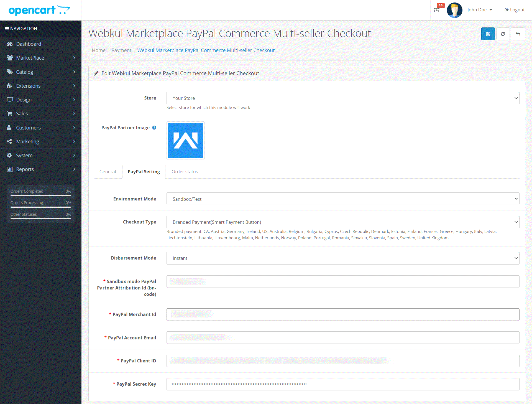
Task: Click the PayPal Partner Image help icon
Action: pos(154,128)
